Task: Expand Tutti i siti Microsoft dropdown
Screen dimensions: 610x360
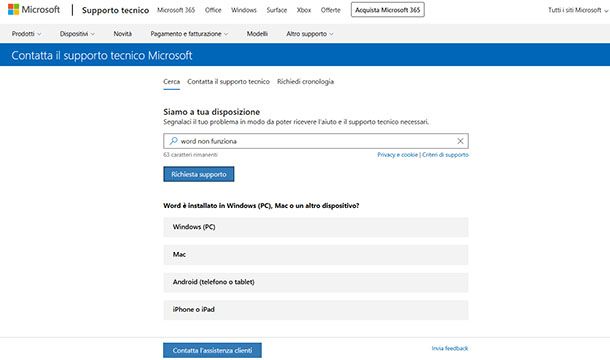Action: (x=578, y=10)
